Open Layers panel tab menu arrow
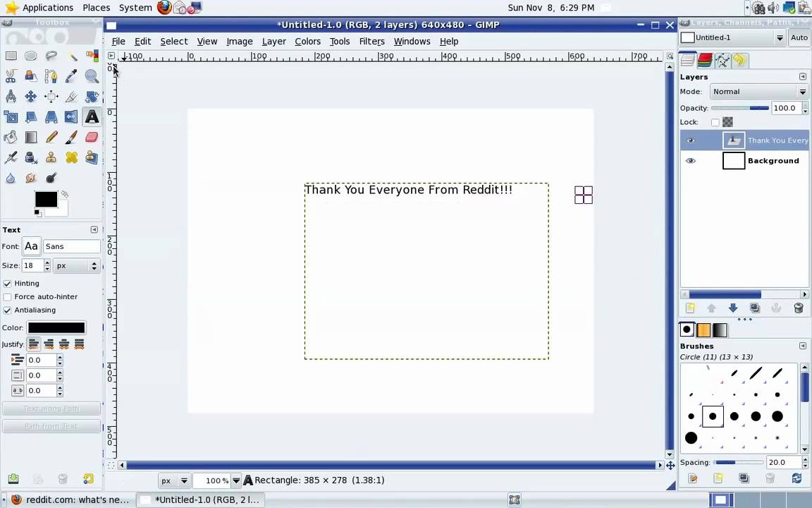This screenshot has height=508, width=812. tap(803, 77)
